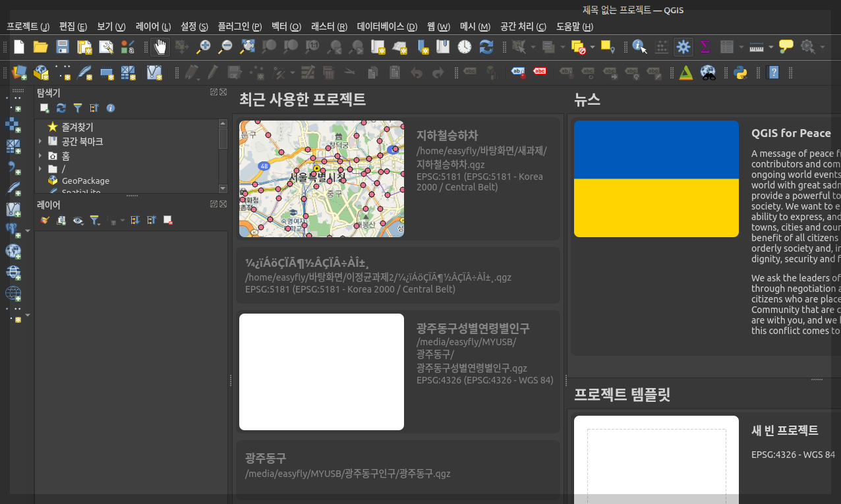Click the green triangle plugin icon
This screenshot has height=504, width=841.
(685, 72)
